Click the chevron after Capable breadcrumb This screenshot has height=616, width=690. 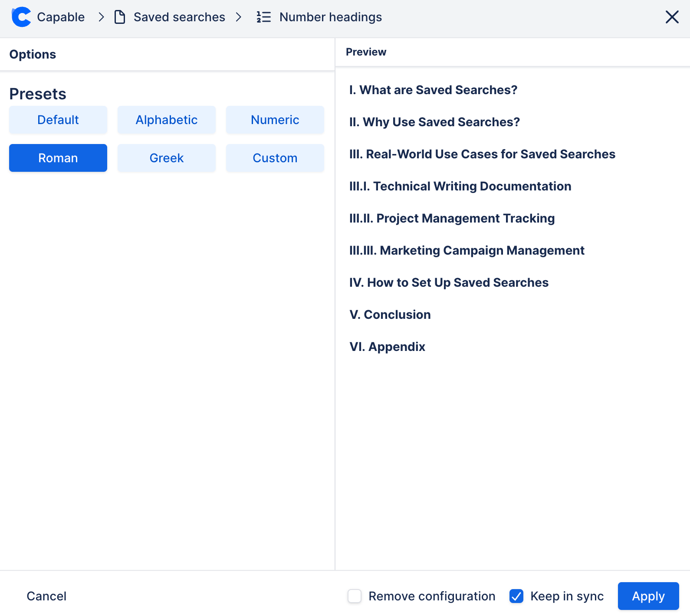(x=102, y=17)
